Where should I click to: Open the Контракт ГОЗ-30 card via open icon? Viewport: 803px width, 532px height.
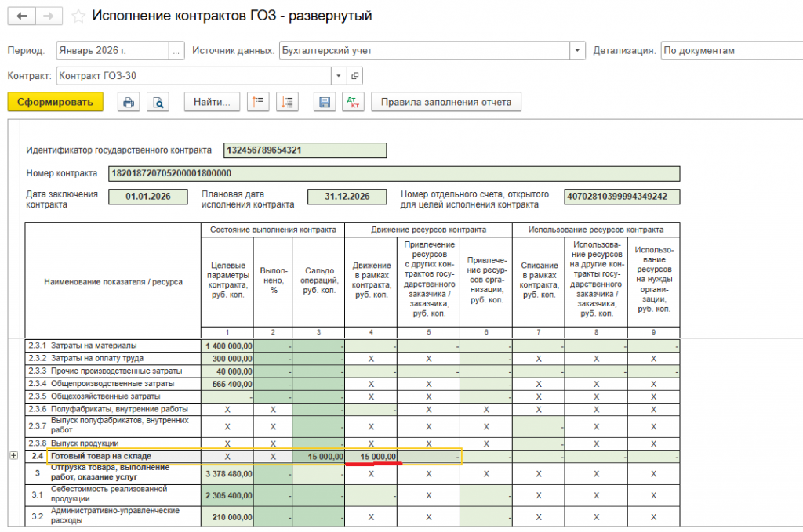pos(355,76)
